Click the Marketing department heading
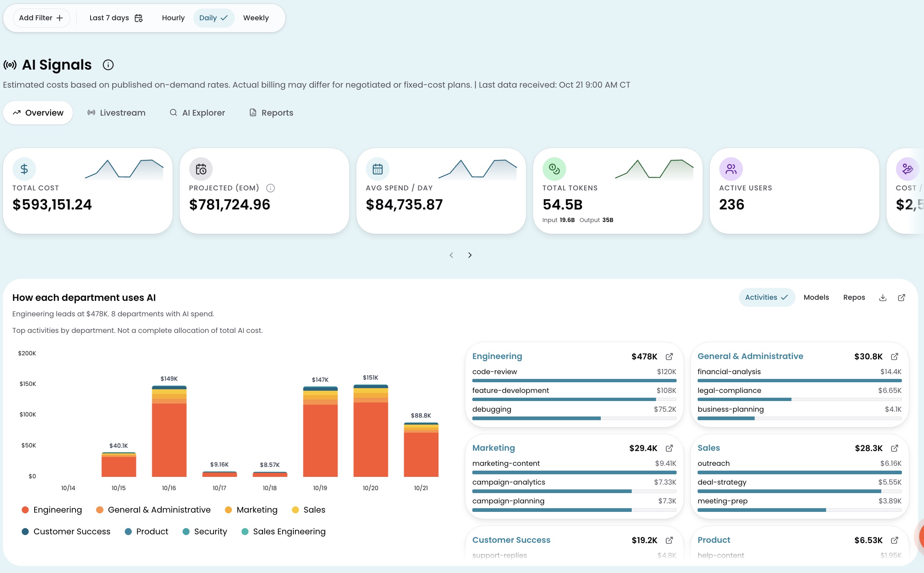The image size is (924, 573). pyautogui.click(x=493, y=448)
